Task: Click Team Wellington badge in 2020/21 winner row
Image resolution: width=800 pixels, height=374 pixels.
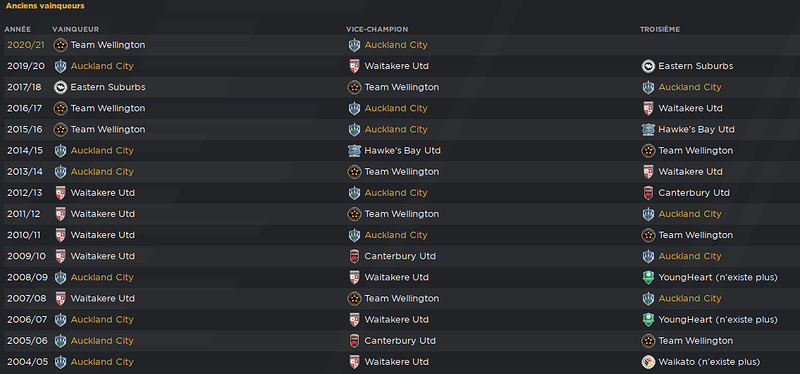Action: coord(61,45)
